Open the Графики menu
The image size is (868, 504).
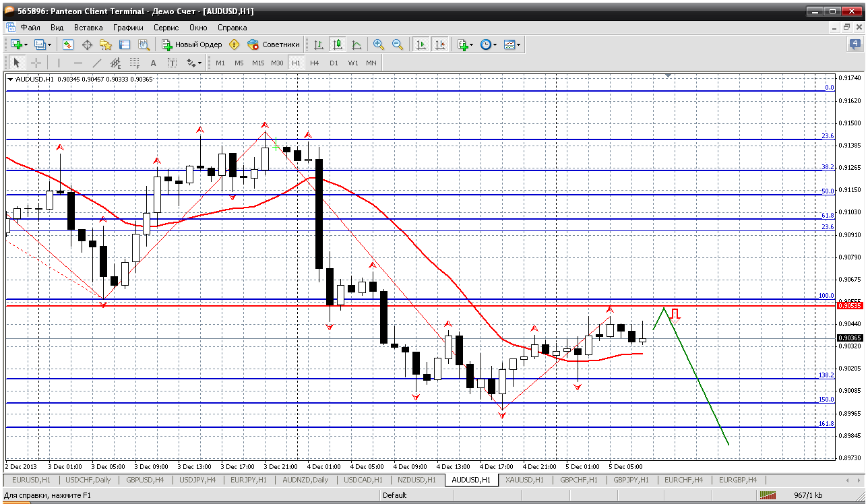[128, 28]
